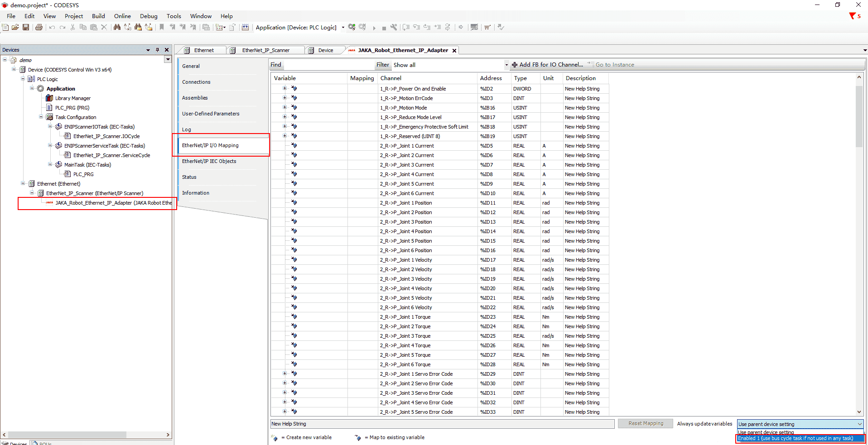Image resolution: width=868 pixels, height=445 pixels.
Task: Click the Open project folder icon
Action: click(x=15, y=27)
